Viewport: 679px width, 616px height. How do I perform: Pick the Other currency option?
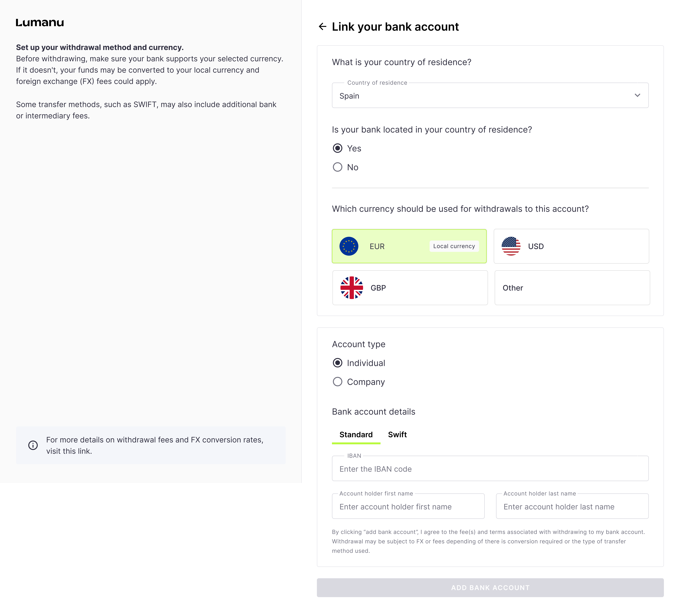pos(572,288)
